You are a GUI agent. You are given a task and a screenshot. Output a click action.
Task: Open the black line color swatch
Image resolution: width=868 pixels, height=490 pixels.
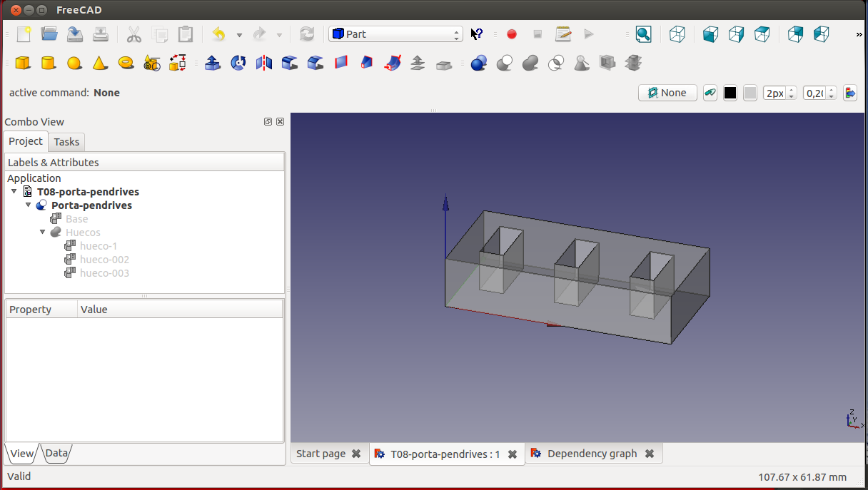[x=730, y=93]
